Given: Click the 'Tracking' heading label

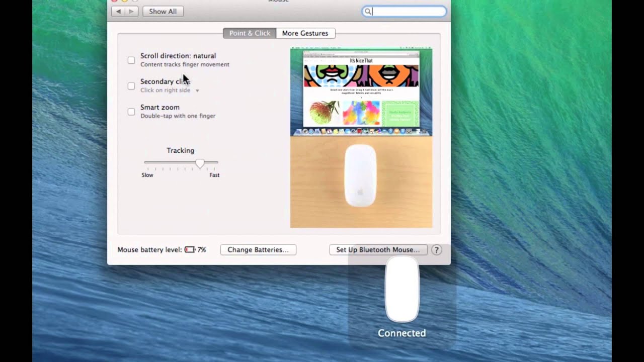Looking at the screenshot, I should pos(181,150).
